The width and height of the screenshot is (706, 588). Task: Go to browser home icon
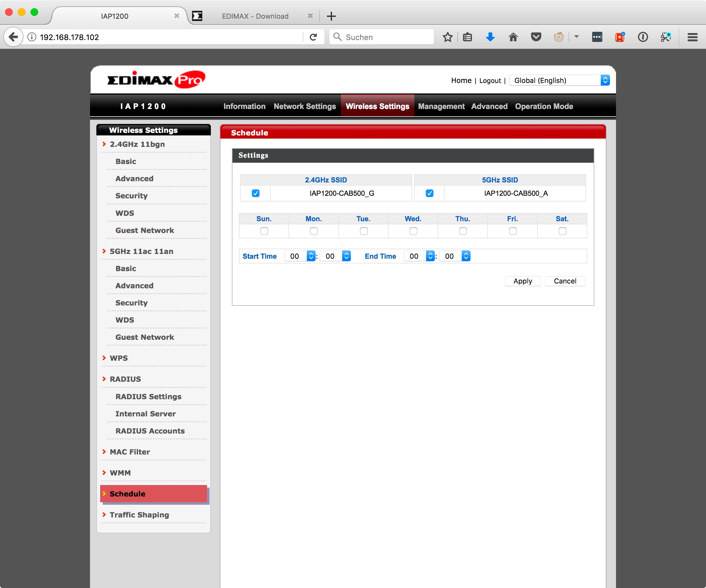pyautogui.click(x=513, y=37)
